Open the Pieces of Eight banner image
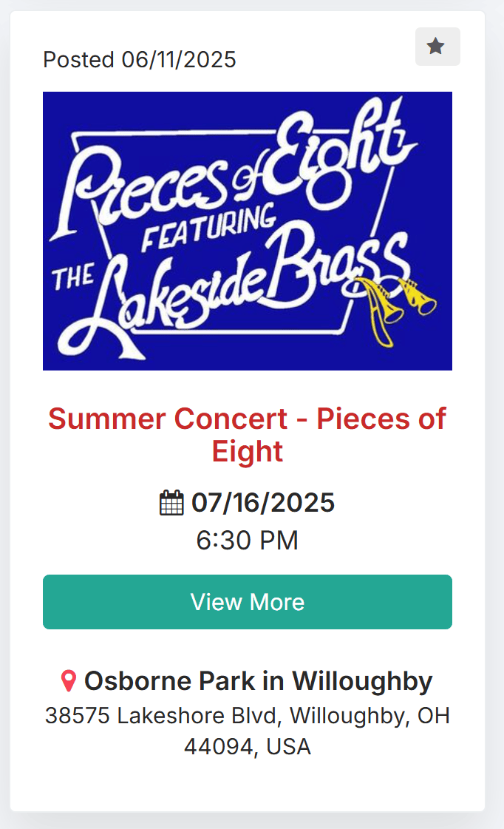 click(248, 231)
